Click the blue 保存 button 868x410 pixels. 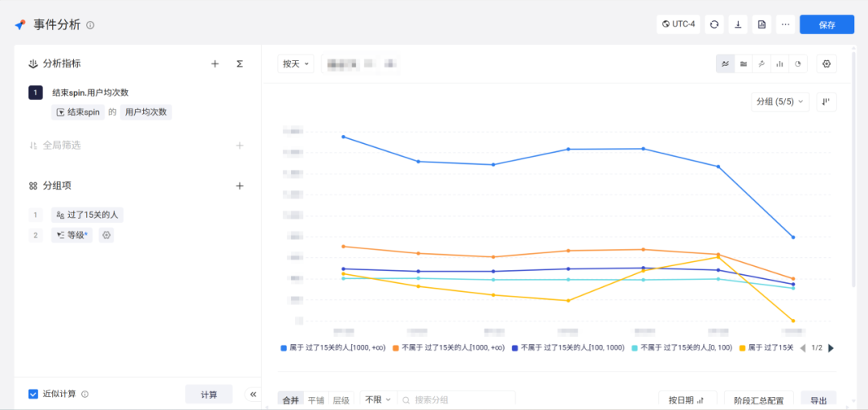[x=827, y=24]
